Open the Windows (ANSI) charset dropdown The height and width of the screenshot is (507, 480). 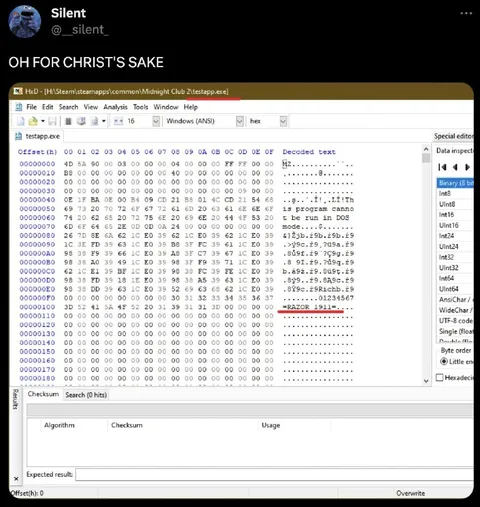(x=239, y=121)
